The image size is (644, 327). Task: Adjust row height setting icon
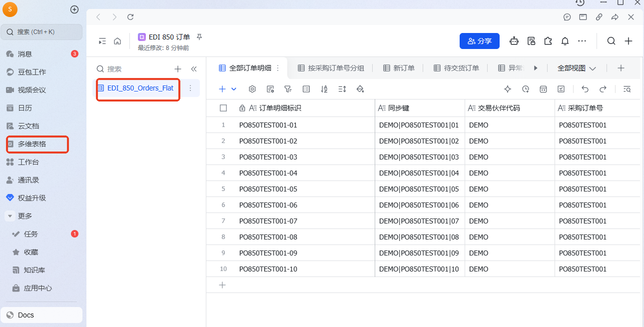coord(342,89)
